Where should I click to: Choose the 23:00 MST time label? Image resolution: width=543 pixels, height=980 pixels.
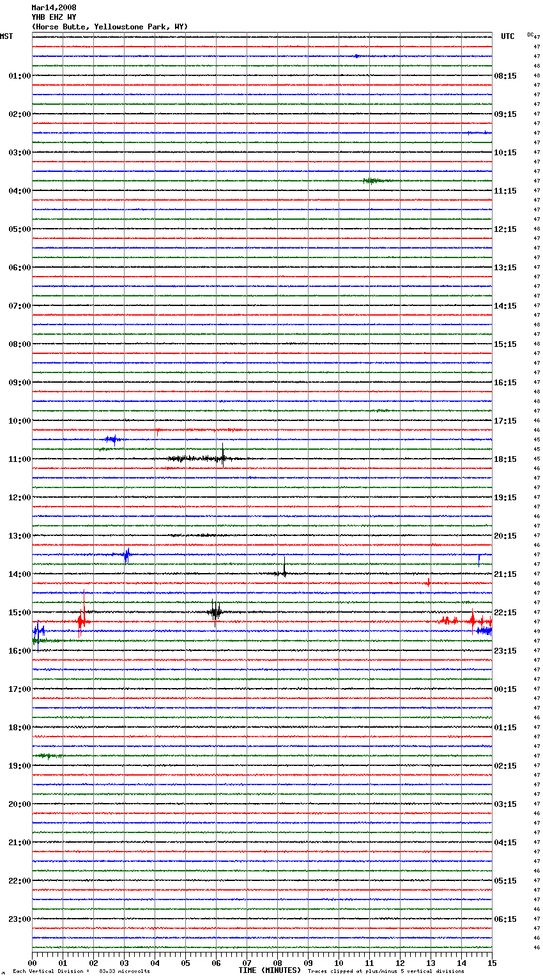[20, 919]
